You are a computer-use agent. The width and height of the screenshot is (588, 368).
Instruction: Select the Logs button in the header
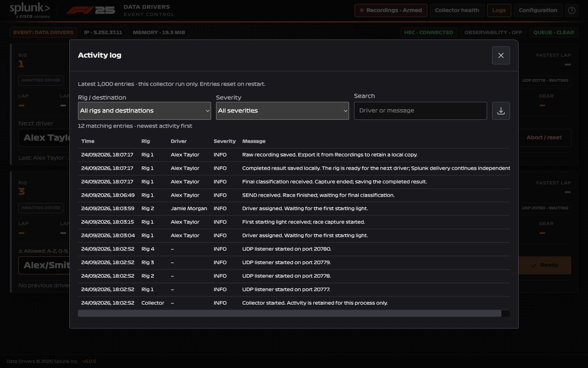(x=499, y=10)
